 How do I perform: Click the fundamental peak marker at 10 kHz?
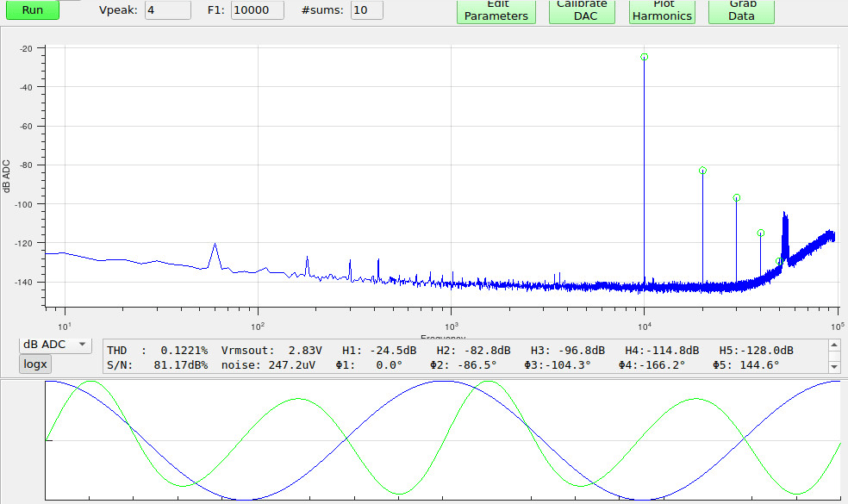tap(644, 57)
